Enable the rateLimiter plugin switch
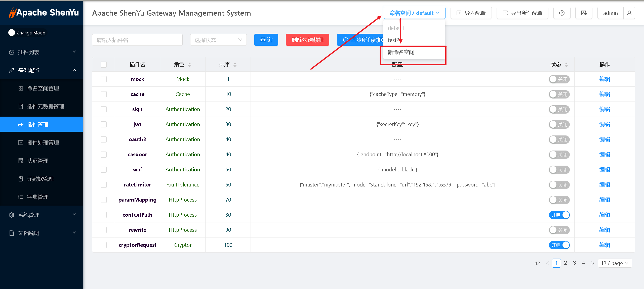644x289 pixels. [559, 185]
